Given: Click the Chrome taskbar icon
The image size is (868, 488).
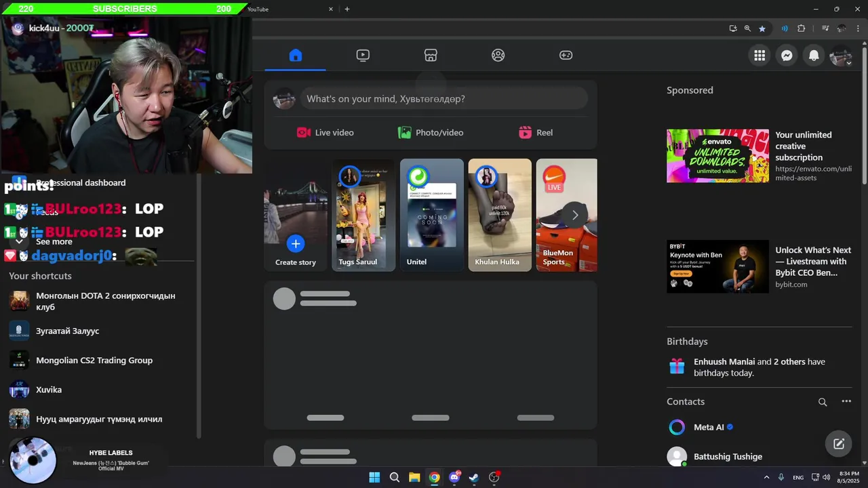Looking at the screenshot, I should [x=434, y=477].
